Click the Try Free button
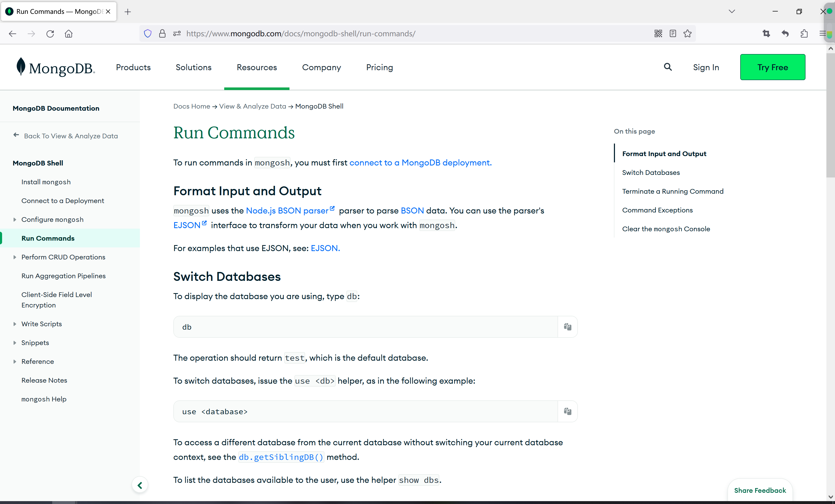Viewport: 835px width, 504px height. [x=773, y=67]
